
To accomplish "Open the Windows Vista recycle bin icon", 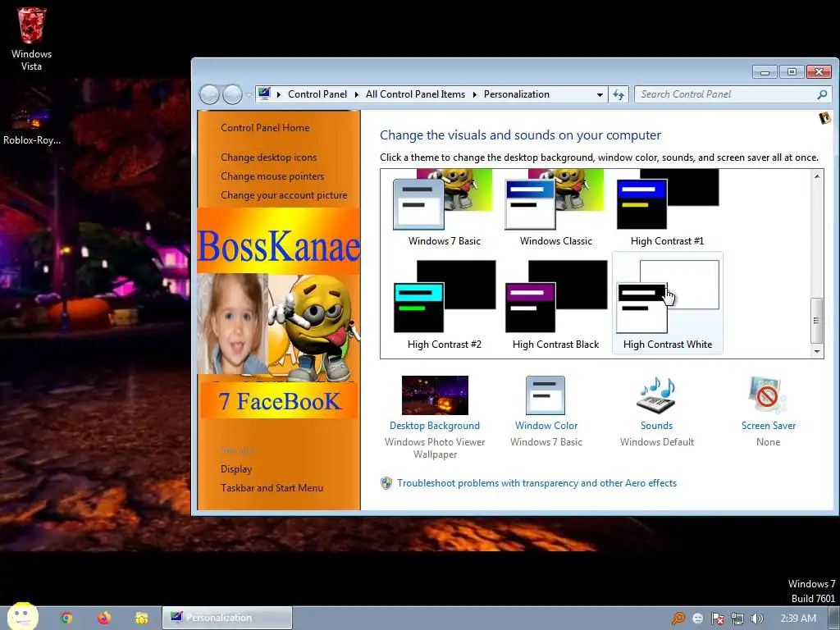I will (31, 39).
